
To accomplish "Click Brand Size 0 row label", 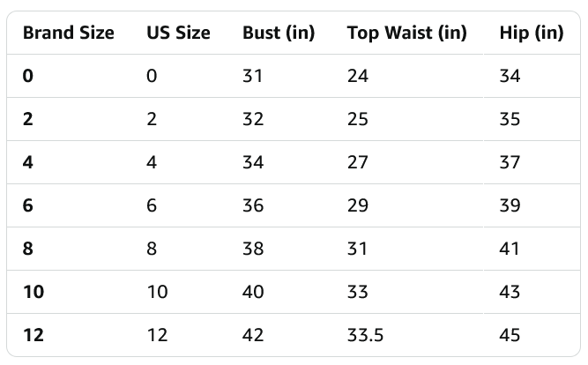I will pos(28,76).
